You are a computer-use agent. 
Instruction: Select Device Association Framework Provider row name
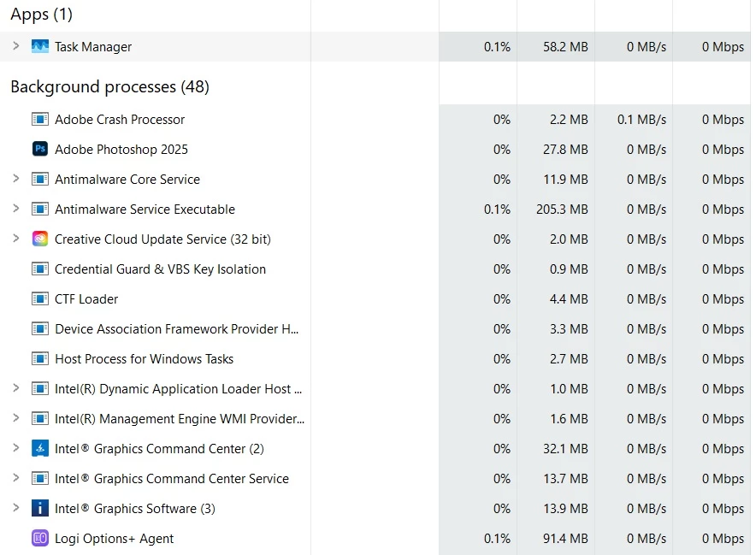(176, 329)
